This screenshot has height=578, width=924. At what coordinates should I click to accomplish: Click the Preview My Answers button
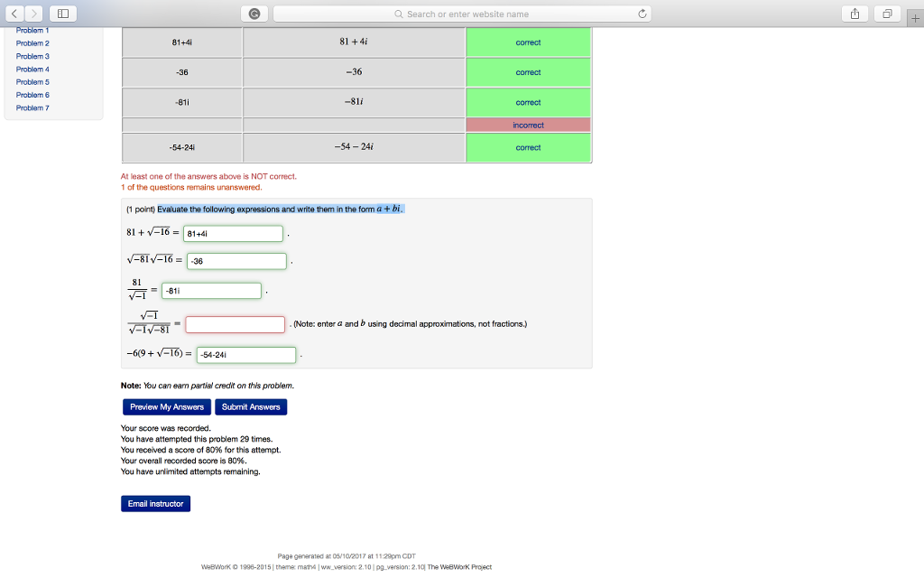tap(166, 406)
